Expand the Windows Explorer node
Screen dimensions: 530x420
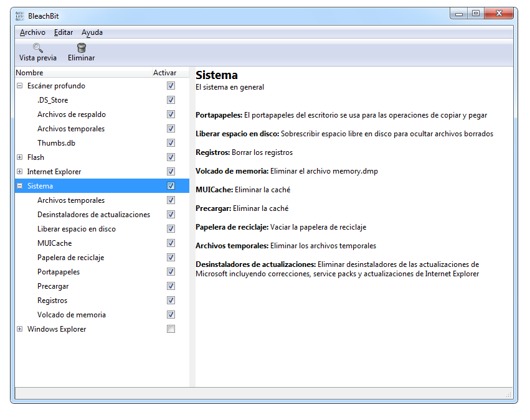tap(19, 329)
